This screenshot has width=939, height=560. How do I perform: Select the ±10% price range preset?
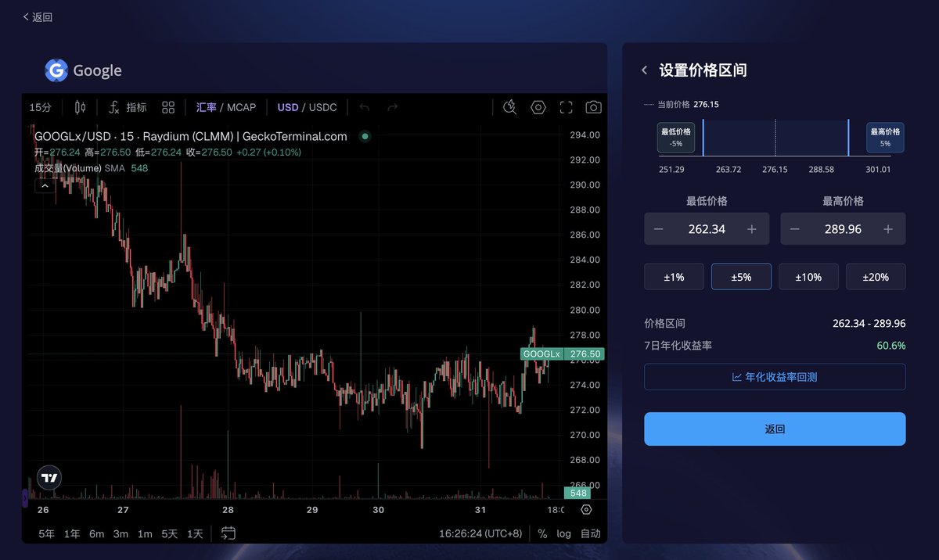tap(808, 276)
